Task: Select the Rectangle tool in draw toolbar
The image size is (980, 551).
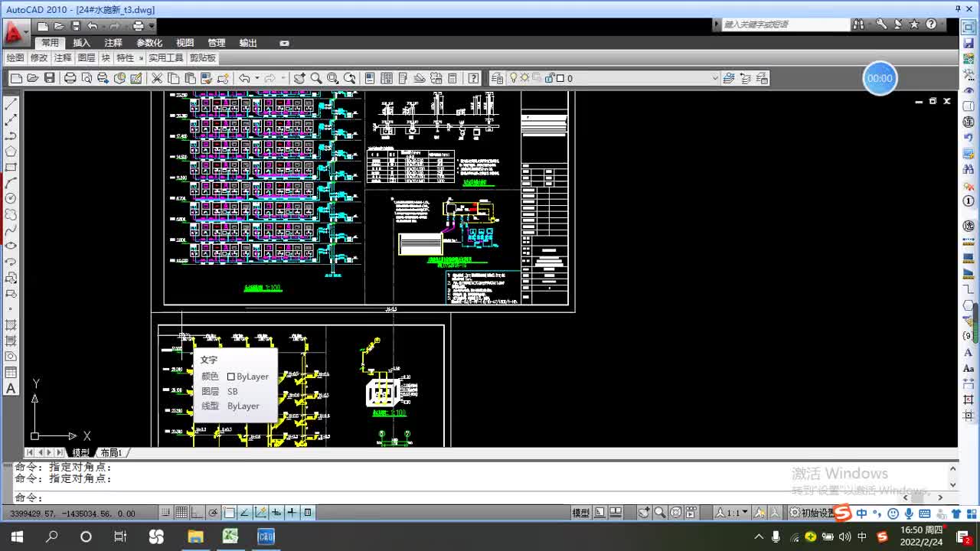Action: click(x=11, y=167)
